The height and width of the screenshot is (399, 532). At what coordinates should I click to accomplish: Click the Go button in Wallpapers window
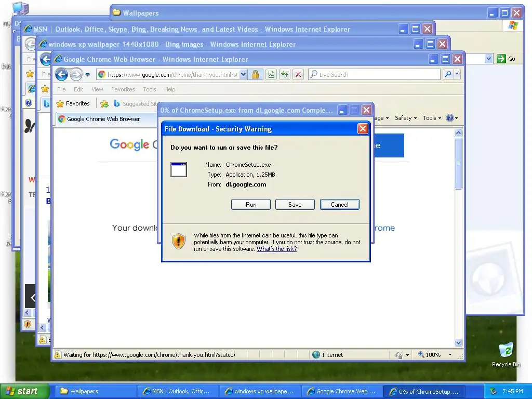click(x=506, y=59)
